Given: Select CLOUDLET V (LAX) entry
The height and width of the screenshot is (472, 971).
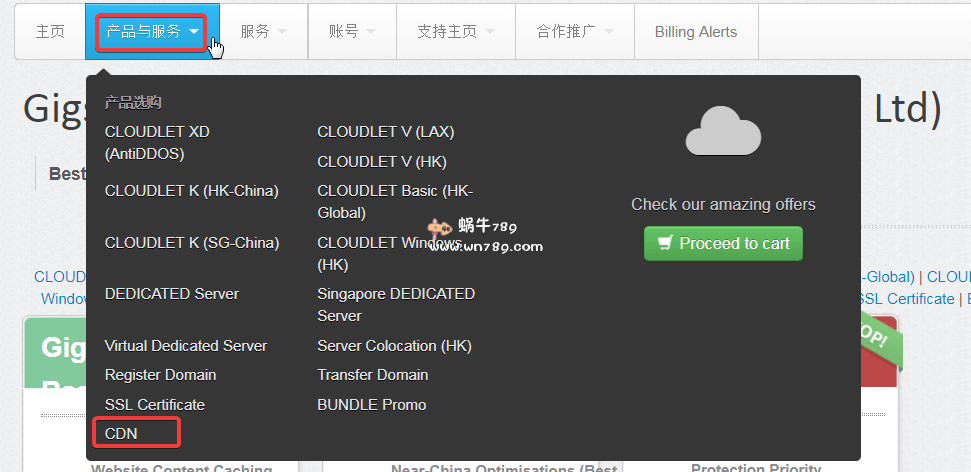Looking at the screenshot, I should pyautogui.click(x=386, y=132).
